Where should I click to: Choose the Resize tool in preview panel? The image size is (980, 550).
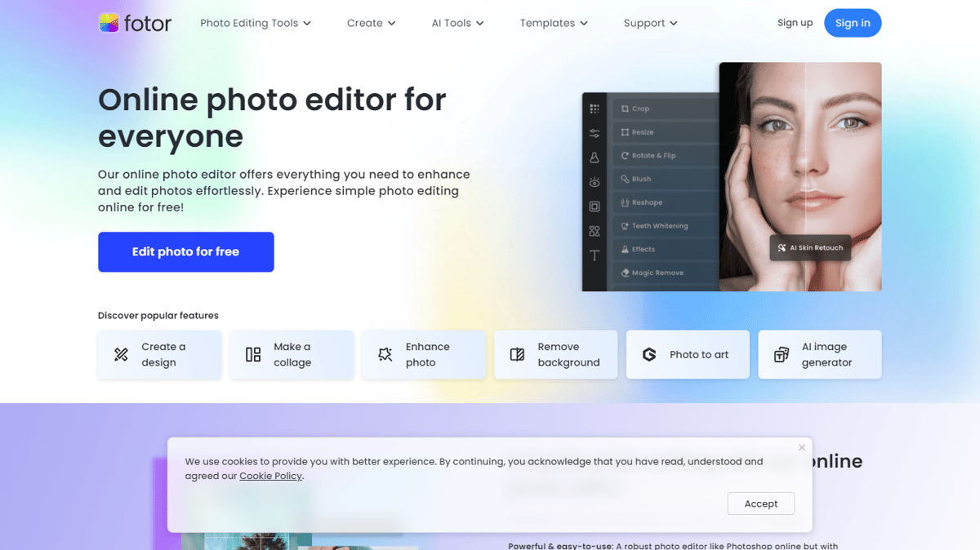(x=664, y=132)
